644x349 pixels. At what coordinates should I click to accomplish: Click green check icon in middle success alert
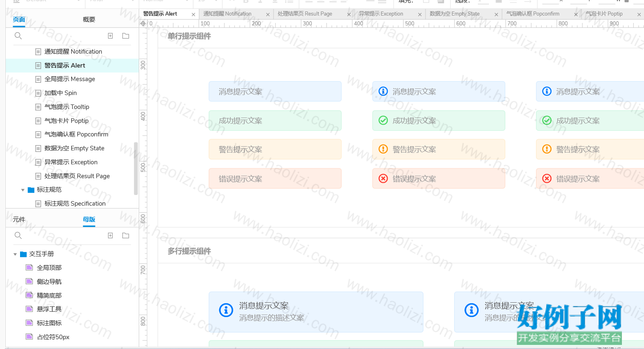tap(383, 120)
